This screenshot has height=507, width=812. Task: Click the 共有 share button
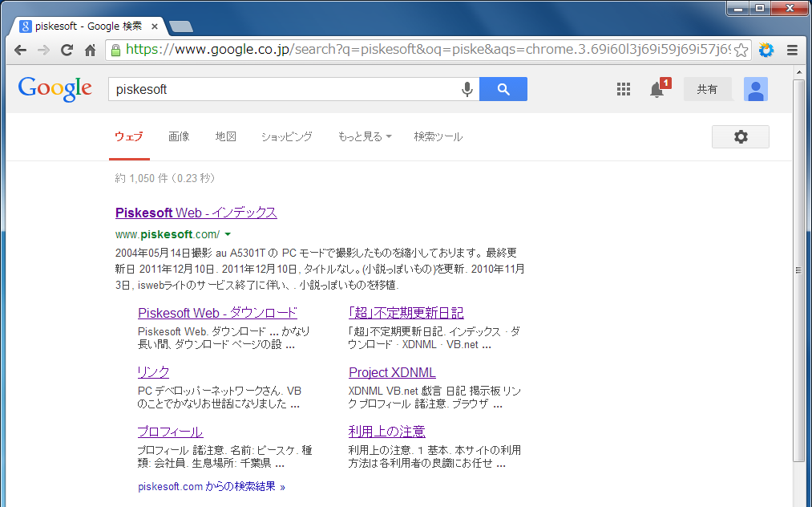pos(707,89)
